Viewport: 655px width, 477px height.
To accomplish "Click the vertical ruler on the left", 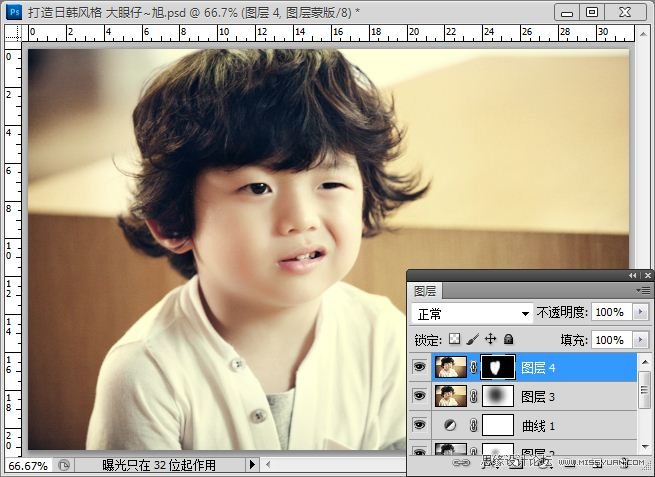I will pyautogui.click(x=13, y=249).
